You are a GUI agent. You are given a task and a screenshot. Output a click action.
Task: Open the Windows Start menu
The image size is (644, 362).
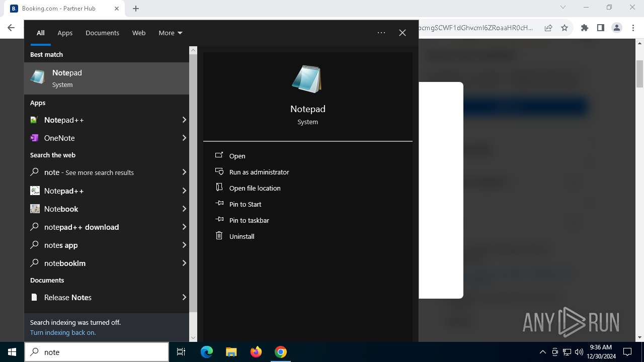click(x=12, y=352)
